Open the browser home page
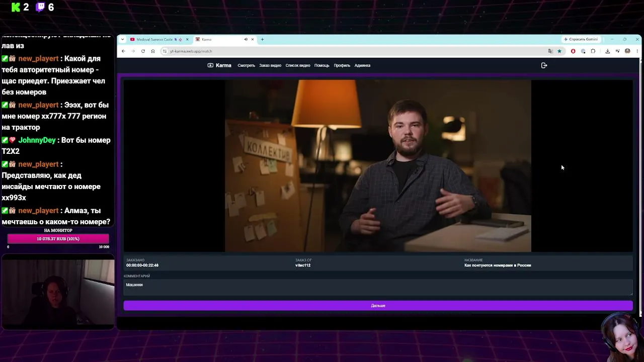The width and height of the screenshot is (644, 362). point(153,51)
